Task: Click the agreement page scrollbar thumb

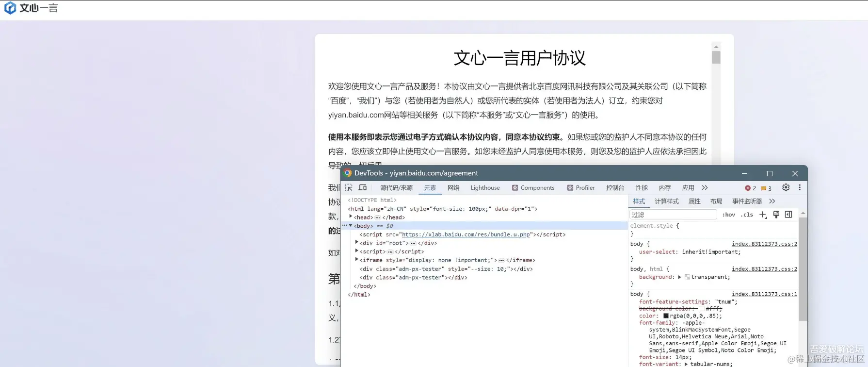Action: click(716, 57)
